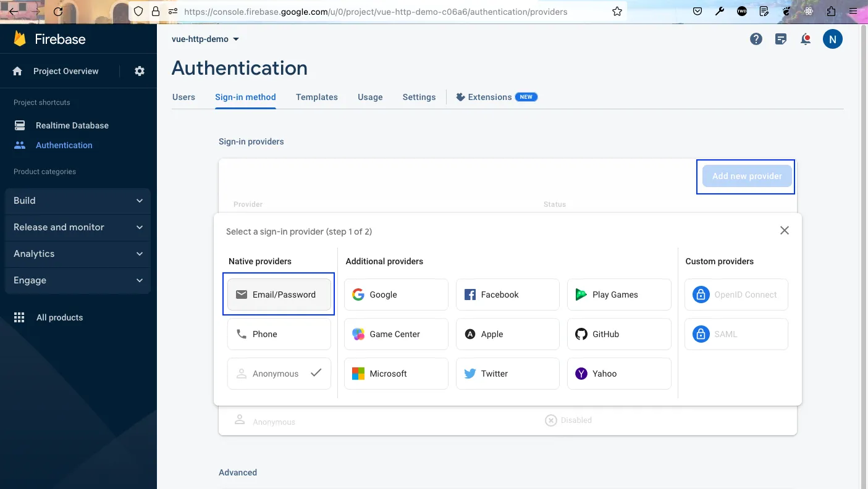Select the GitHub provider
This screenshot has height=489, width=868.
(619, 334)
